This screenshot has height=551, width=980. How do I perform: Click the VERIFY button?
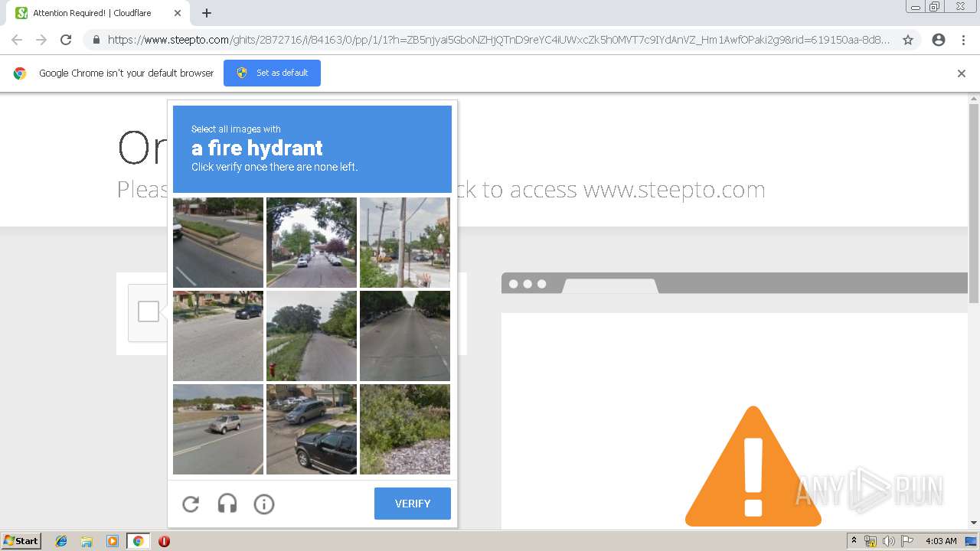413,504
